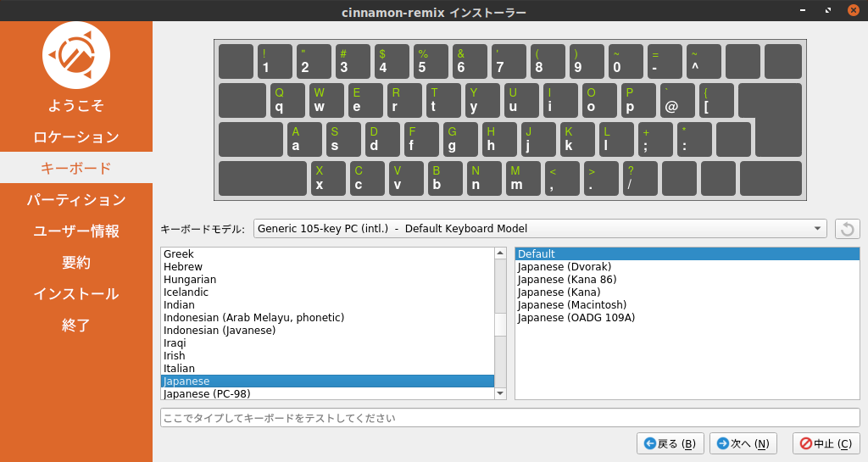Open キーボード step in sidebar
This screenshot has height=462, width=868.
click(75, 168)
